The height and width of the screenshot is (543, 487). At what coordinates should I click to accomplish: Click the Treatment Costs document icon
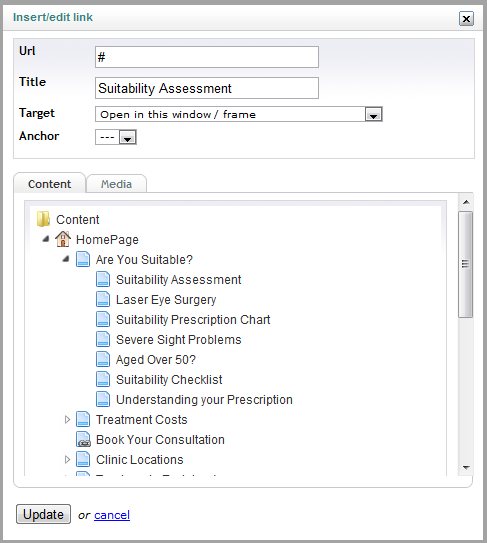click(83, 419)
